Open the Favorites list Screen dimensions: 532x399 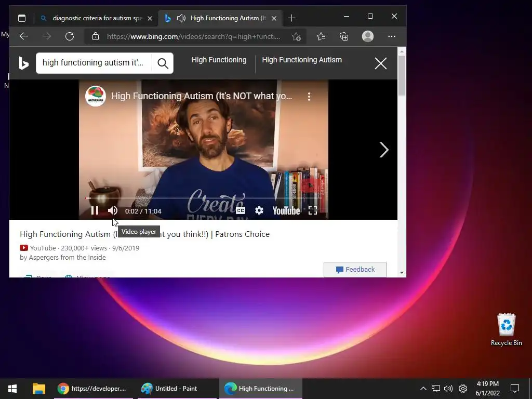[321, 36]
